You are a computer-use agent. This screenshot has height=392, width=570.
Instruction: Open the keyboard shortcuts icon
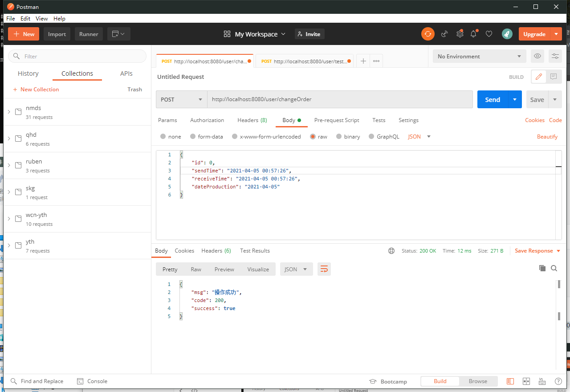coord(542,381)
